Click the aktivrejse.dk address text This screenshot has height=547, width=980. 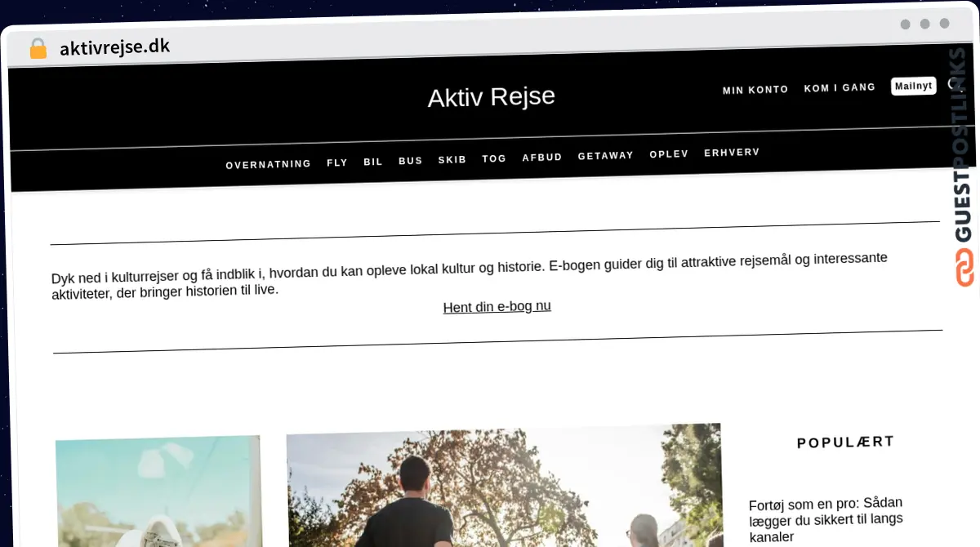[x=114, y=47]
